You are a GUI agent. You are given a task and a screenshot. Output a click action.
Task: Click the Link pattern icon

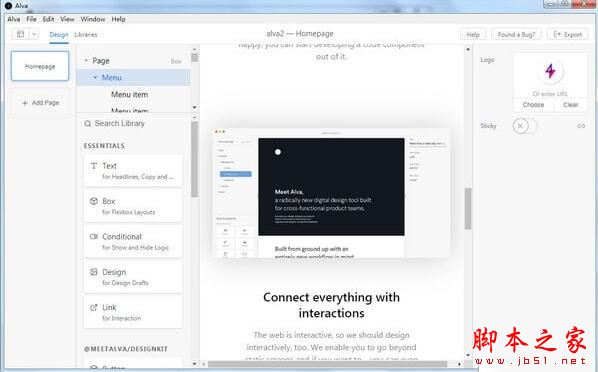point(93,308)
